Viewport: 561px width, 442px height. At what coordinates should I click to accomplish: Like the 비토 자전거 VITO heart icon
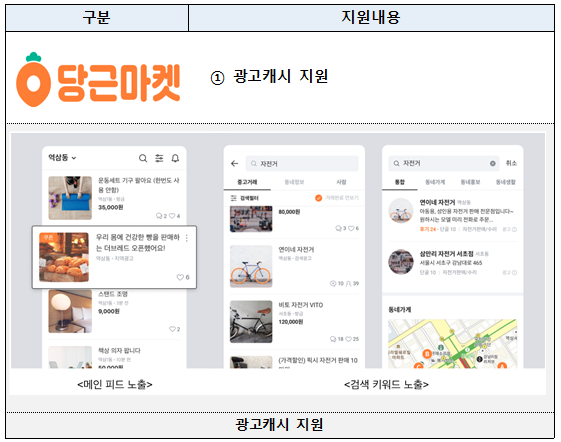pos(348,339)
